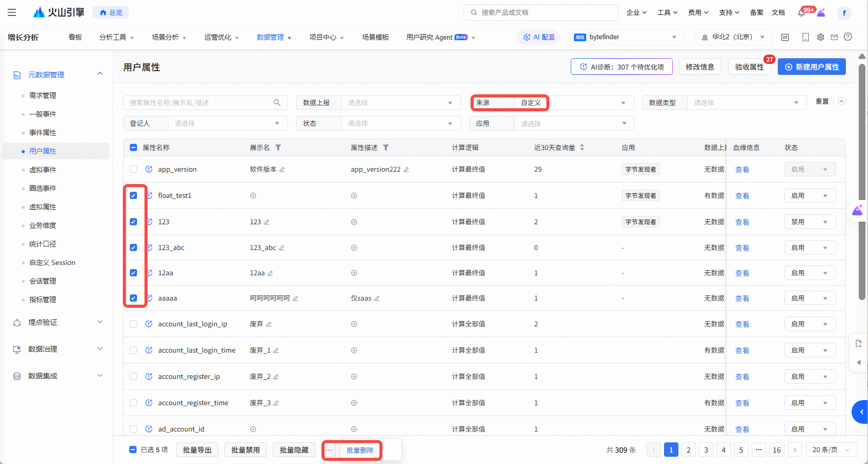
Task: Go to page 2 in pagination
Action: (x=688, y=450)
